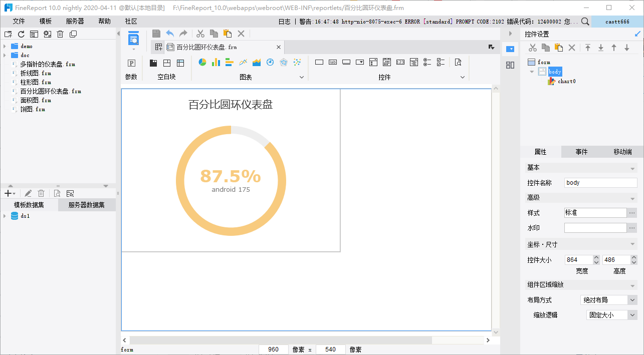Click the trash icon above the file tree
This screenshot has width=644, height=355.
coord(60,34)
